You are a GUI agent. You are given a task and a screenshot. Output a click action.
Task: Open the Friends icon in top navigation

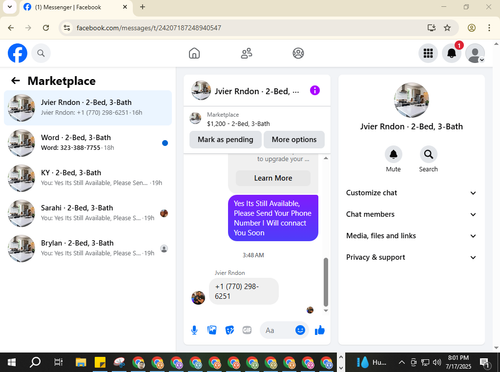point(246,53)
